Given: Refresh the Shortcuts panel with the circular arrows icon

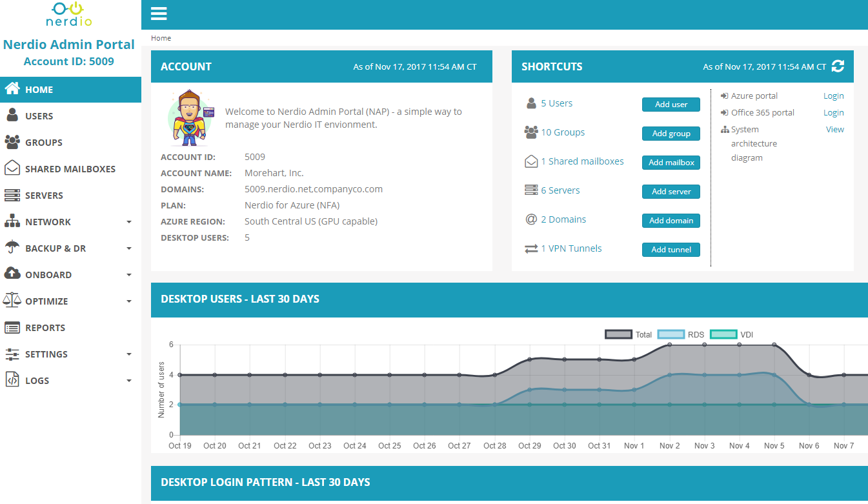Looking at the screenshot, I should [x=838, y=66].
